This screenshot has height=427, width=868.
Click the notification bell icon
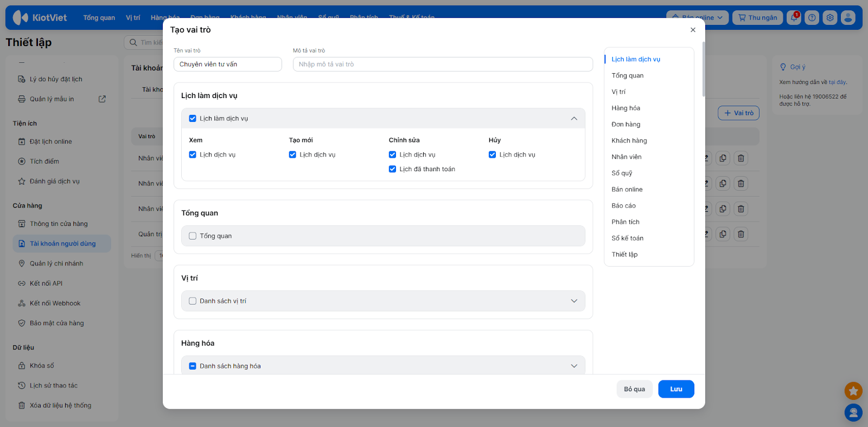click(794, 18)
